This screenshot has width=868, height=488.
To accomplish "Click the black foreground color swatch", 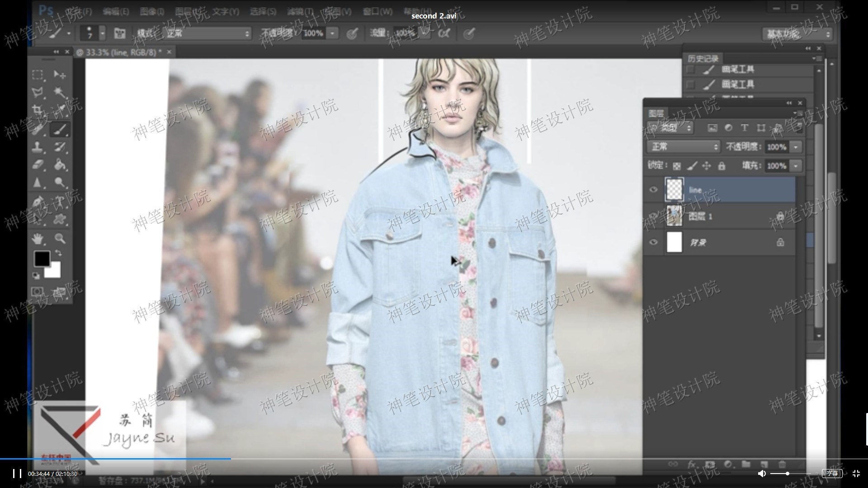I will [x=42, y=259].
